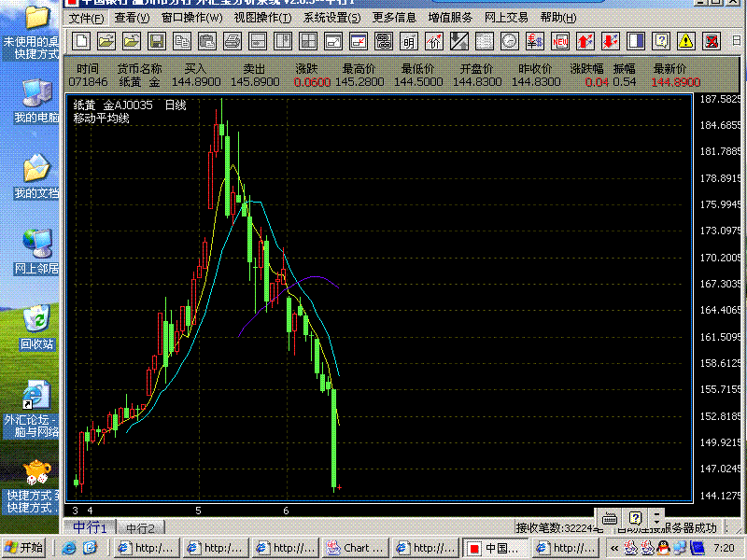Click the 明 toolbar icon
Screen dimensions: 747x560
point(409,41)
